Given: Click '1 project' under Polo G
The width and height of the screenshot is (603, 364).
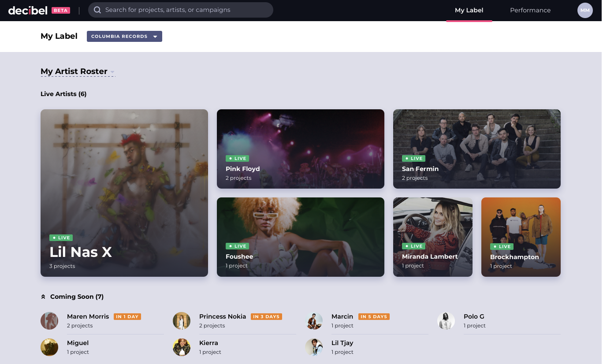Looking at the screenshot, I should click(x=475, y=326).
